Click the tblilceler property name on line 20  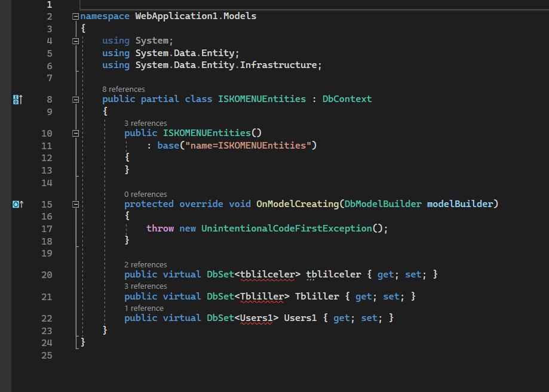tap(333, 274)
